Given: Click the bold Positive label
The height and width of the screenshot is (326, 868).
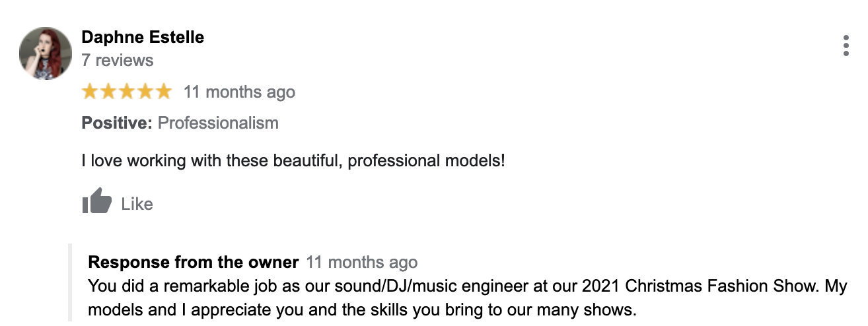Looking at the screenshot, I should point(117,123).
